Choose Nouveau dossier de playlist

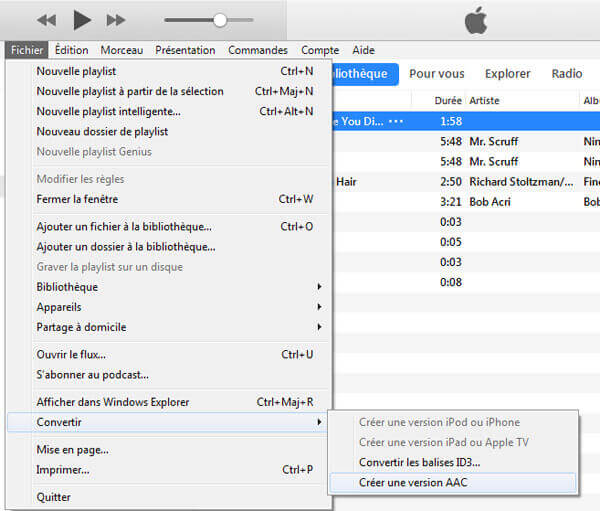coord(168,132)
